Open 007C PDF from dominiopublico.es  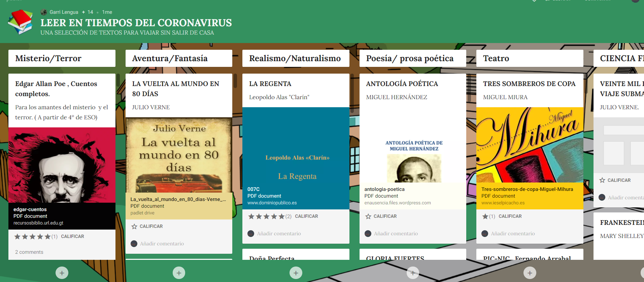(x=296, y=196)
